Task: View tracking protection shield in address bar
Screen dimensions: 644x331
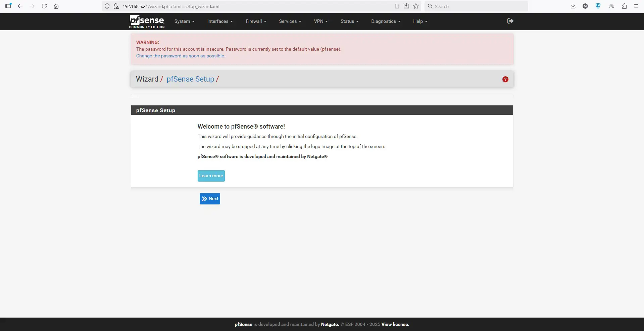Action: pos(107,6)
